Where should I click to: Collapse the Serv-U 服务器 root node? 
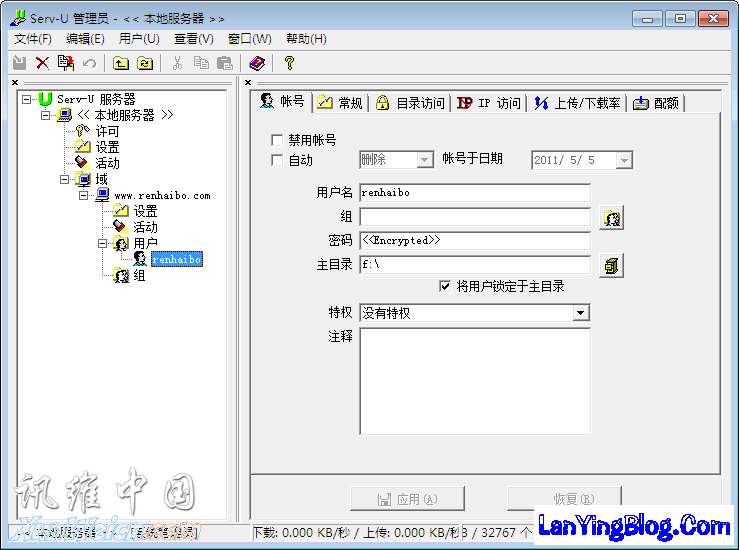(26, 99)
